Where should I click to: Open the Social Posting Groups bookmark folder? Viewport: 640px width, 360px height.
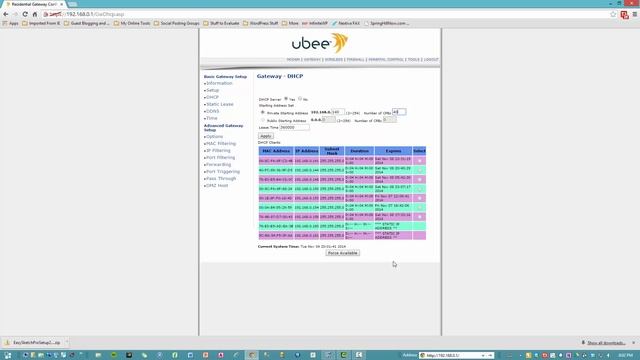pos(176,23)
